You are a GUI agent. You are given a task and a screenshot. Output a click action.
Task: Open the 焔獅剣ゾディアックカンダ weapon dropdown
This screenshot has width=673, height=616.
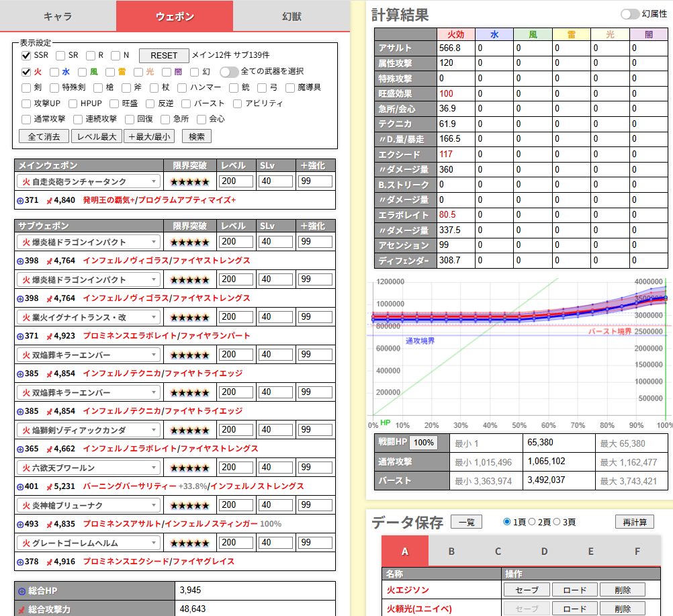(89, 430)
